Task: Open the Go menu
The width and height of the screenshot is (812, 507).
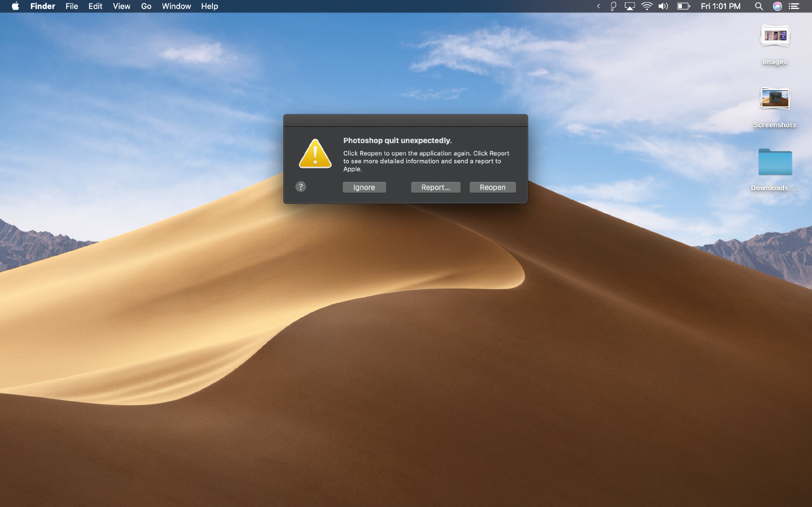Action: click(146, 6)
